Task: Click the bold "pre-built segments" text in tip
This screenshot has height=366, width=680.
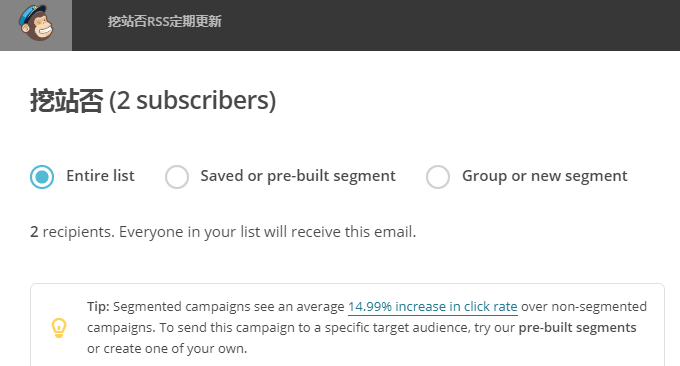Action: pos(577,327)
